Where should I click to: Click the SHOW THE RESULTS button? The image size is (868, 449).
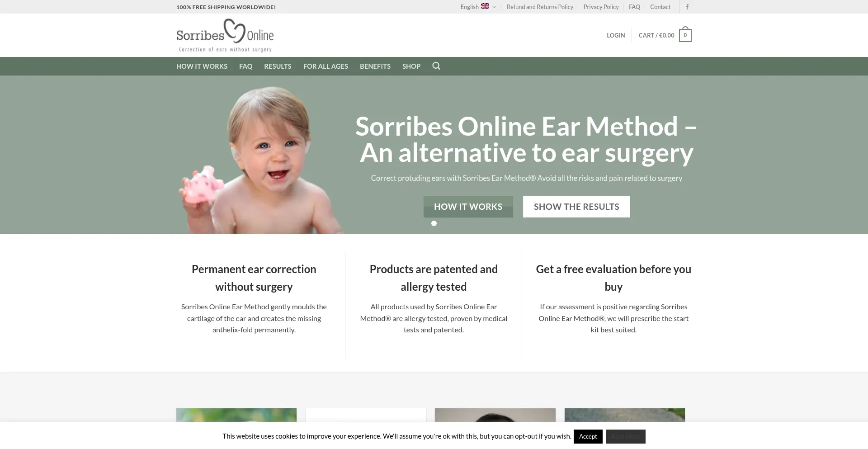(x=576, y=207)
